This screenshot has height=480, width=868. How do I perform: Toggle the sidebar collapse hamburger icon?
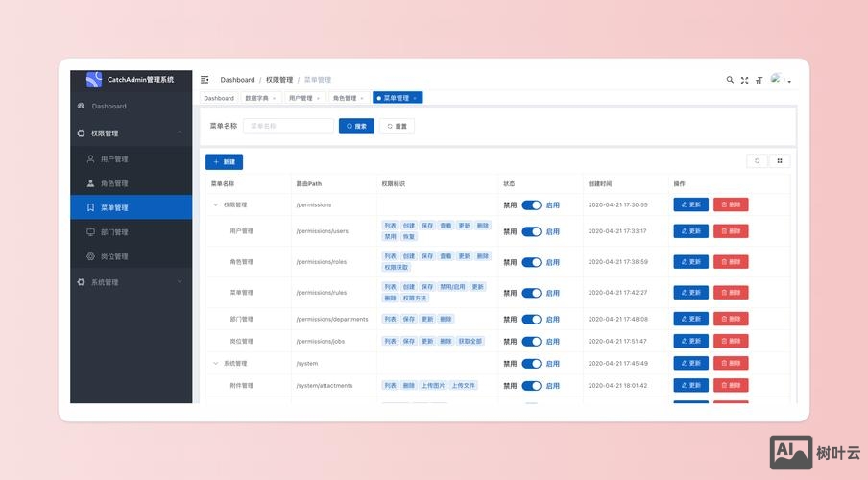click(x=205, y=80)
